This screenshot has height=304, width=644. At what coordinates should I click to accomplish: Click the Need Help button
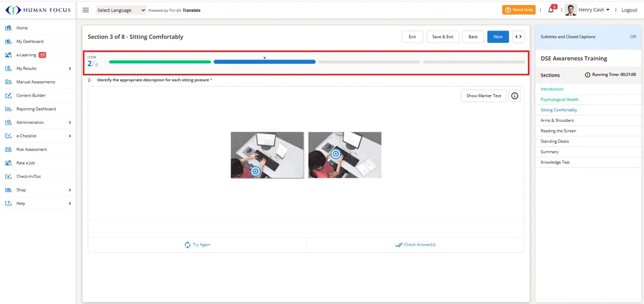519,10
